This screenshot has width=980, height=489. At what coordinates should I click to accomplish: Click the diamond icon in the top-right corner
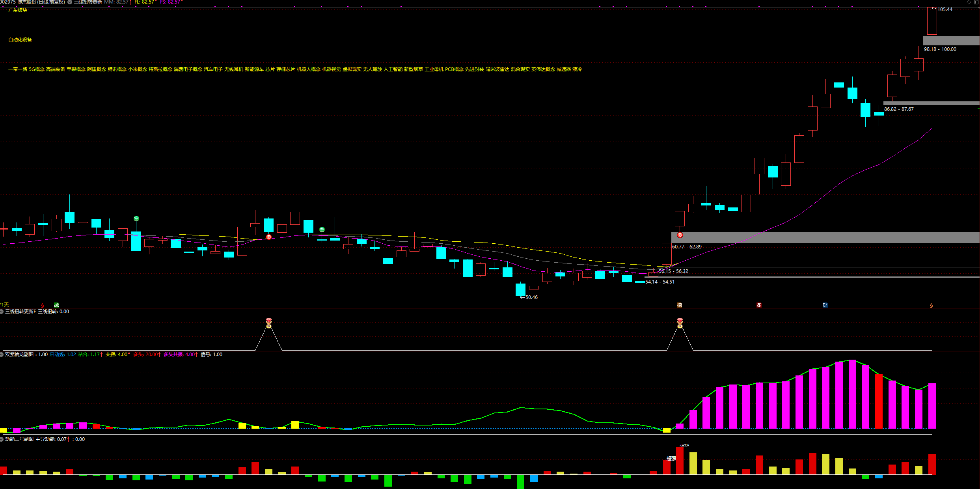coord(969,2)
